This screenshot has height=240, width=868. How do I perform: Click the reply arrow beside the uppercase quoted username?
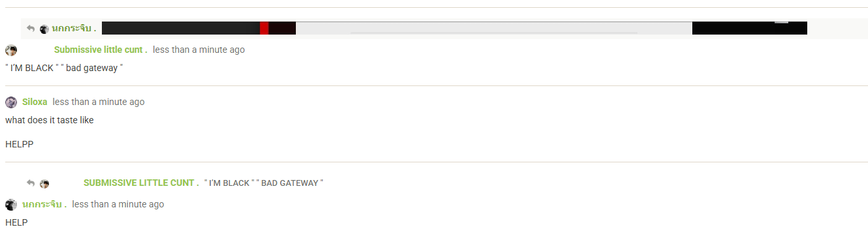(x=30, y=183)
